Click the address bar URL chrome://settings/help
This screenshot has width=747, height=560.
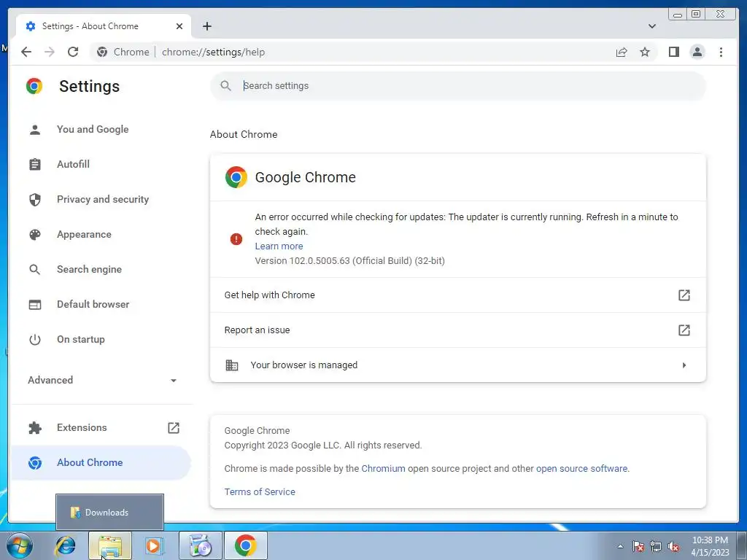(213, 52)
